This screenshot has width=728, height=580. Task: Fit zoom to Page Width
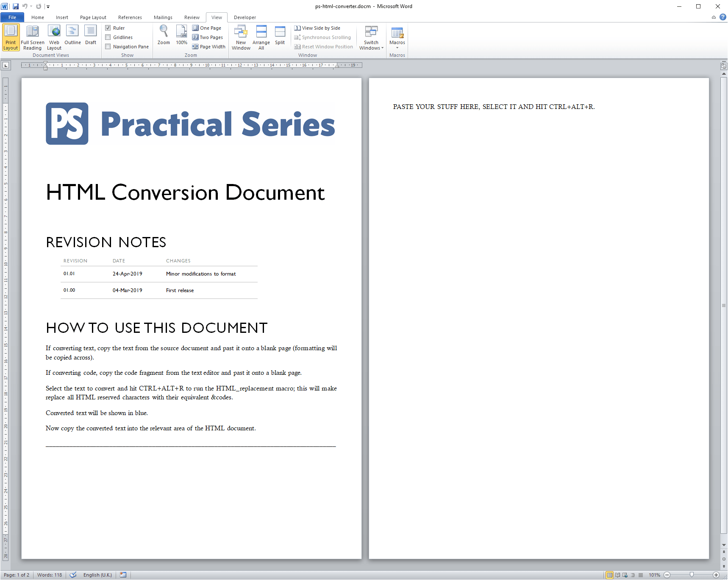[x=209, y=47]
